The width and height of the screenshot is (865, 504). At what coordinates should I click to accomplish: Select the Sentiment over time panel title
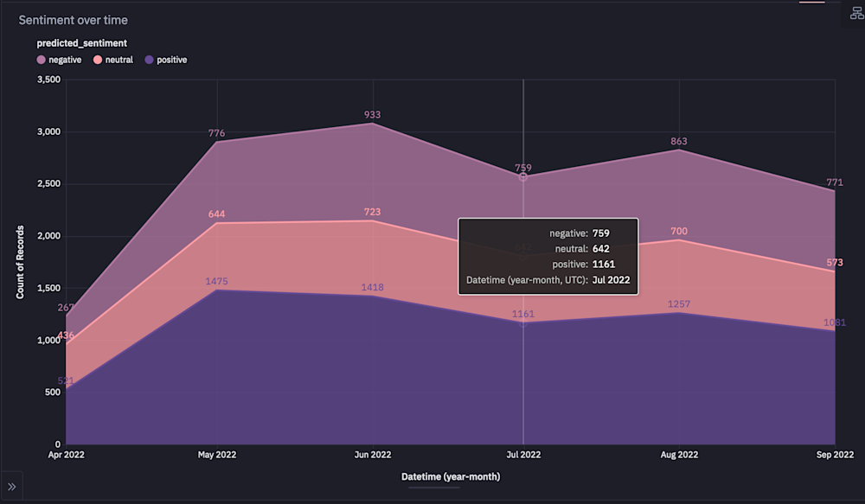[74, 19]
